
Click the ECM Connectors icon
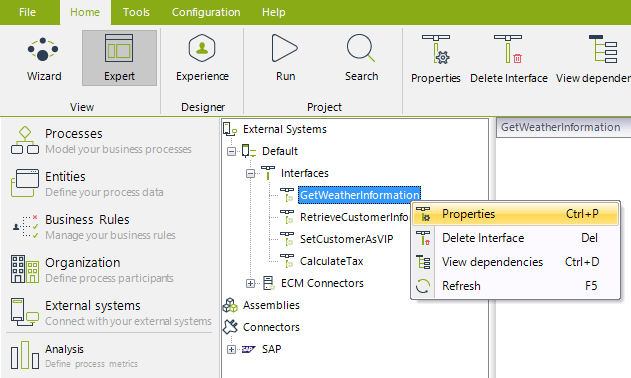click(x=268, y=283)
